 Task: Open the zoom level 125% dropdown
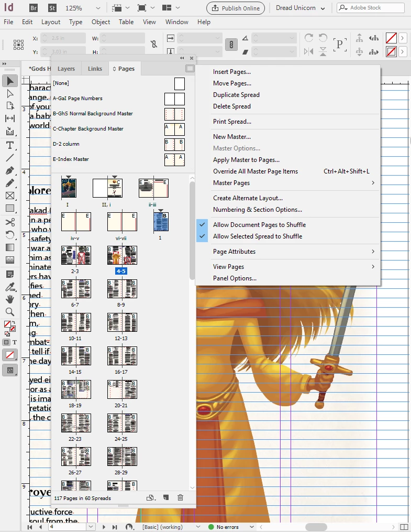pyautogui.click(x=97, y=8)
